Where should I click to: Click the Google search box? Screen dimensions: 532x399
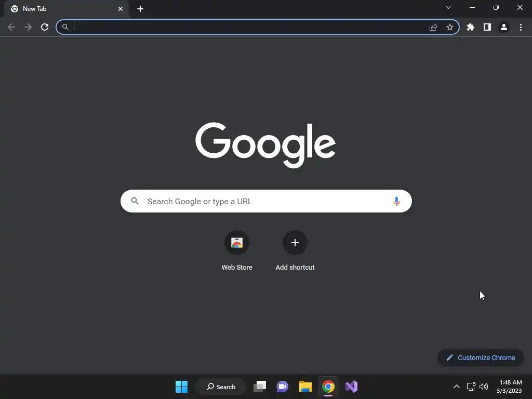[266, 201]
